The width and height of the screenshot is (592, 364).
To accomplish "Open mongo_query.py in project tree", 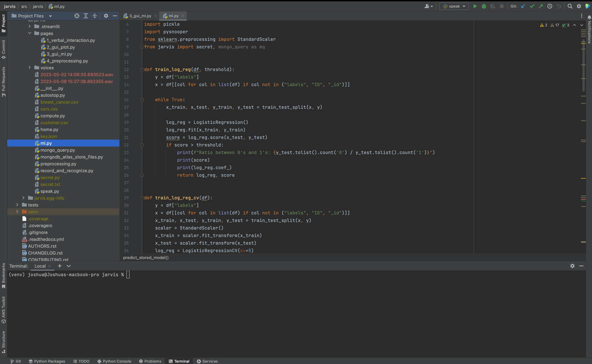I will 58,150.
